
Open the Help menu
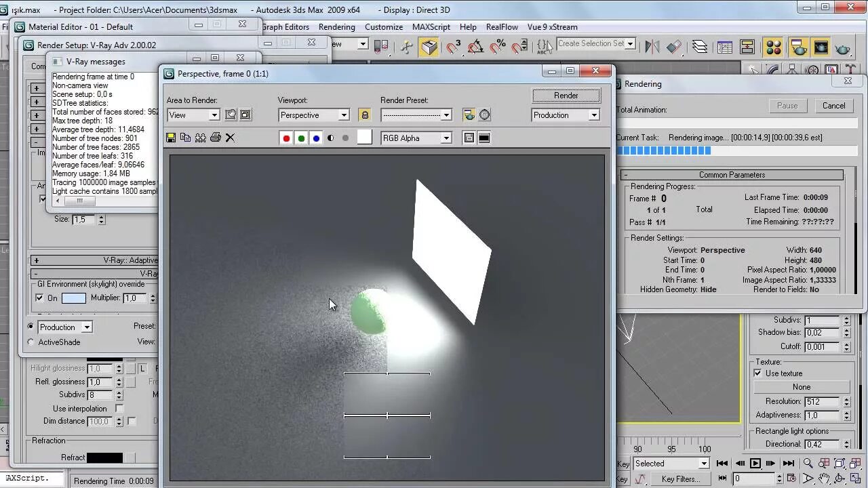[x=468, y=27]
